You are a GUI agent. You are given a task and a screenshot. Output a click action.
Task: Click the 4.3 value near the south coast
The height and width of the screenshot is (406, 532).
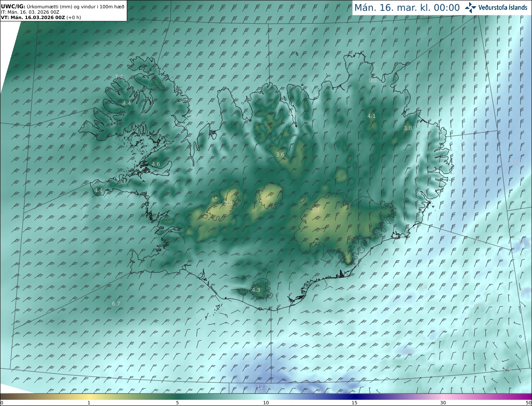point(256,290)
